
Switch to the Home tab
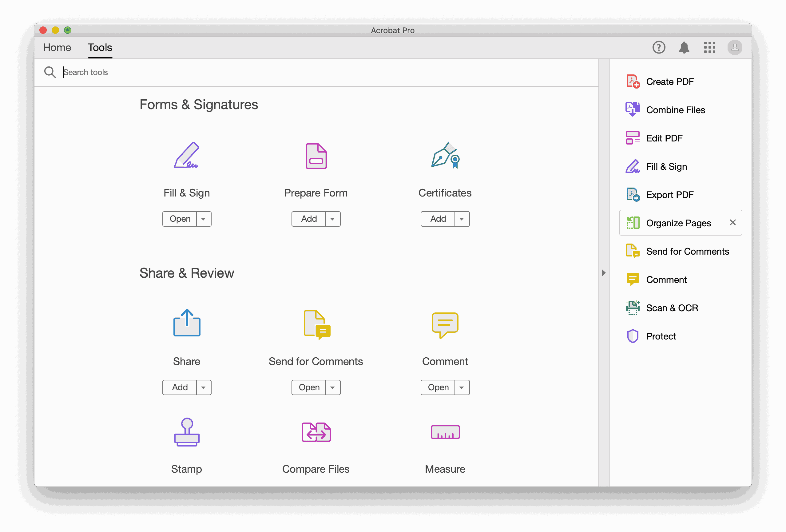pyautogui.click(x=57, y=47)
